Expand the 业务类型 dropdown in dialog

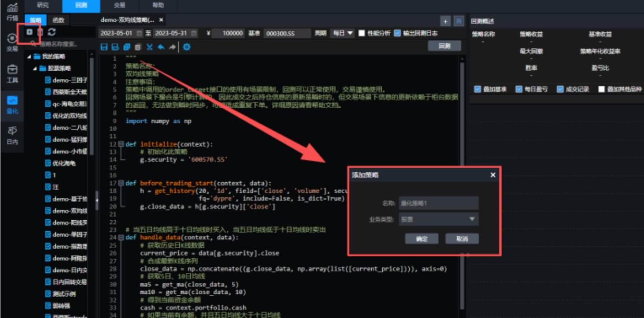pos(439,219)
